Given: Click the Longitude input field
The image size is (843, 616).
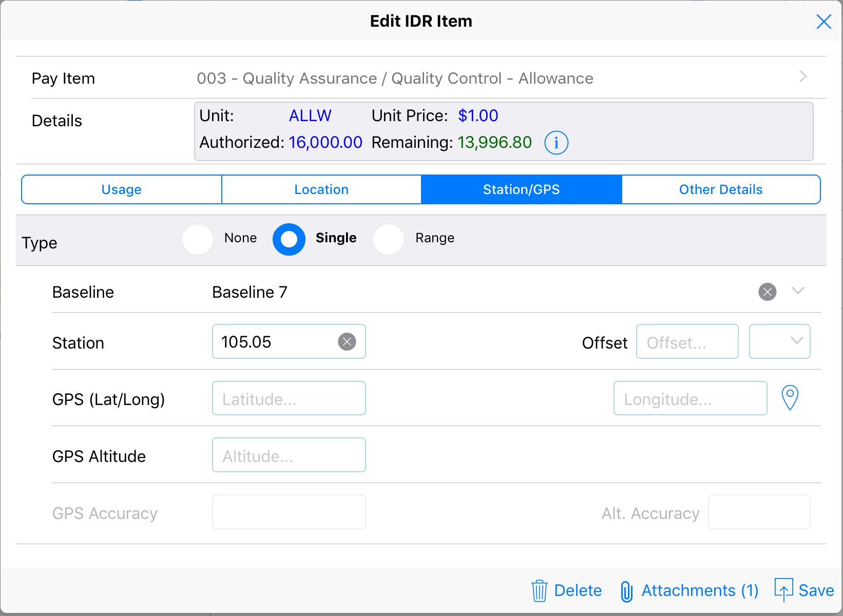Looking at the screenshot, I should click(x=690, y=398).
